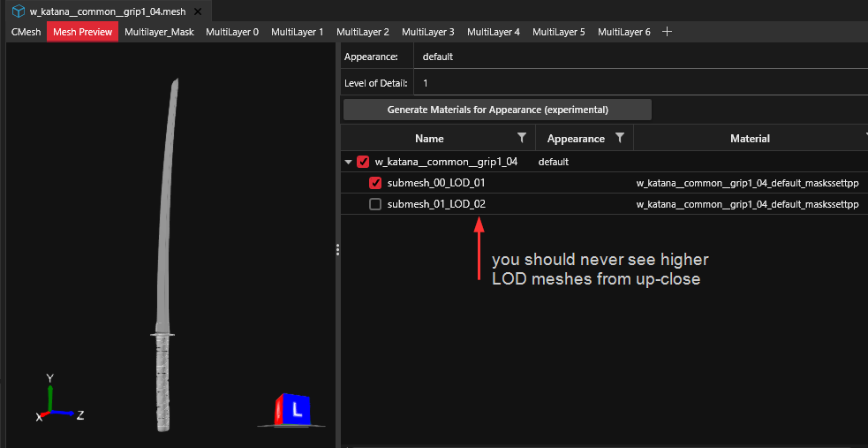The image size is (868, 448).
Task: Open the Appearance column filter icon
Action: (620, 138)
